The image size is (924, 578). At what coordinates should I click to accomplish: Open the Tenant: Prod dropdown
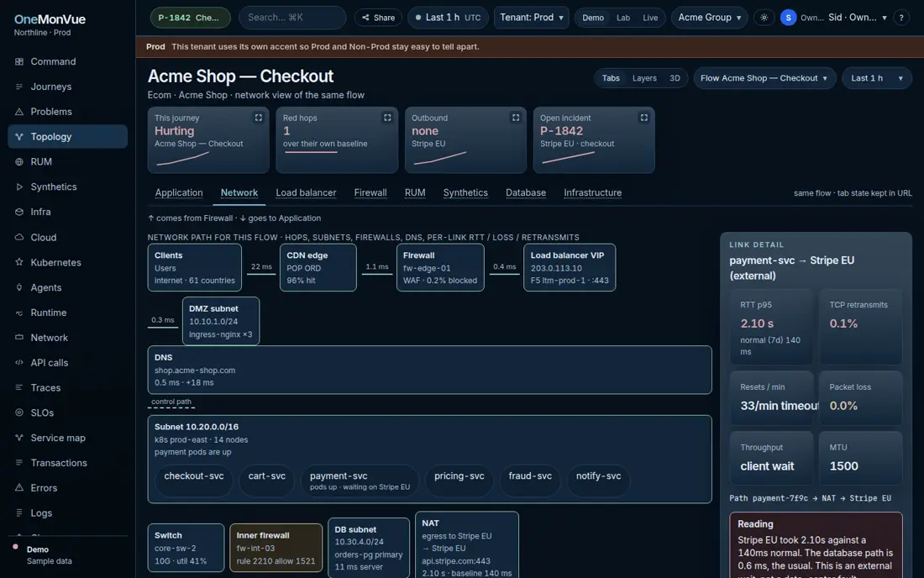click(x=532, y=18)
